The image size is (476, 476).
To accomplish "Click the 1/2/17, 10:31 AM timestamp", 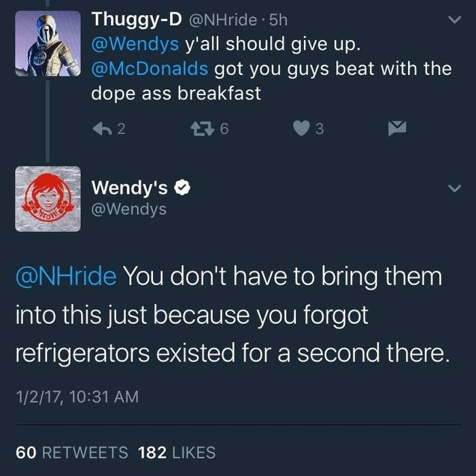I will tap(77, 396).
